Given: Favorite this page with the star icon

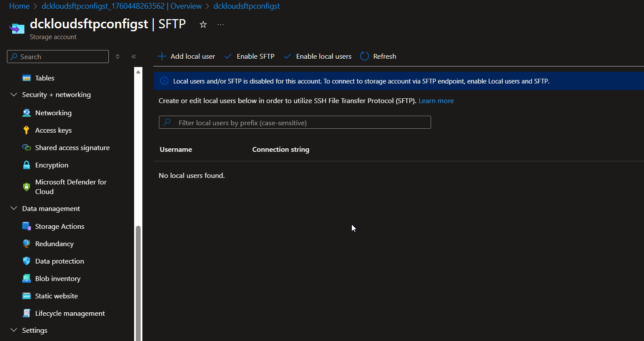Looking at the screenshot, I should [x=203, y=25].
